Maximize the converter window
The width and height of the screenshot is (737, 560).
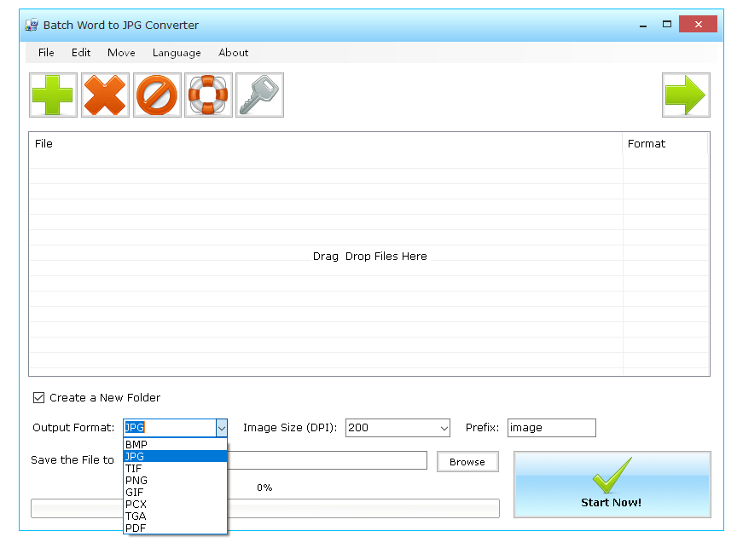[x=666, y=25]
